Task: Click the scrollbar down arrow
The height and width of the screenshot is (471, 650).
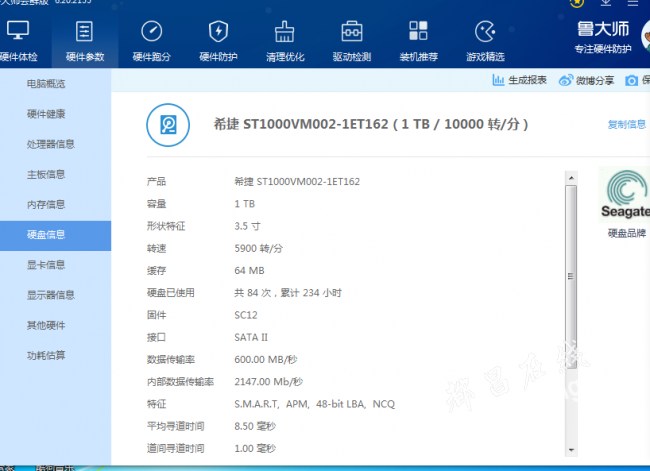Action: click(x=571, y=450)
